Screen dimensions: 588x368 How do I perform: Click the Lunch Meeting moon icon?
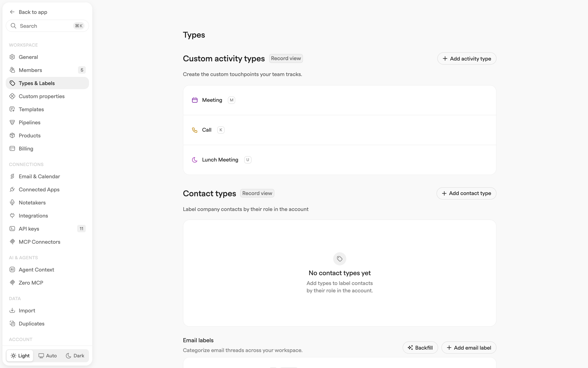click(x=195, y=160)
